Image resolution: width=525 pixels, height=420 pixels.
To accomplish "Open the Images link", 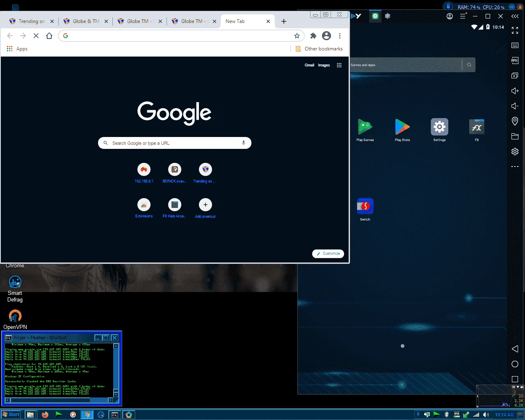I will tap(324, 65).
